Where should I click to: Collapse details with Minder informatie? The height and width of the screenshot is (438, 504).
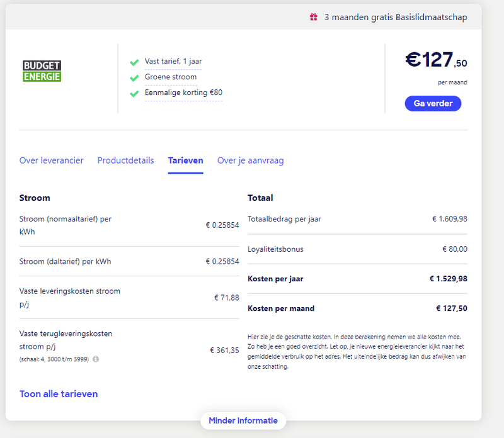[x=243, y=420]
